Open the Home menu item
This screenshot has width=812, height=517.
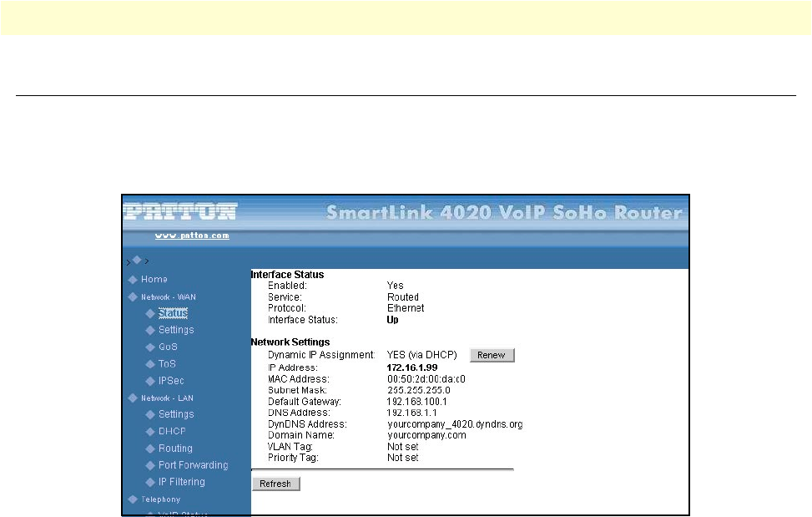click(x=154, y=279)
